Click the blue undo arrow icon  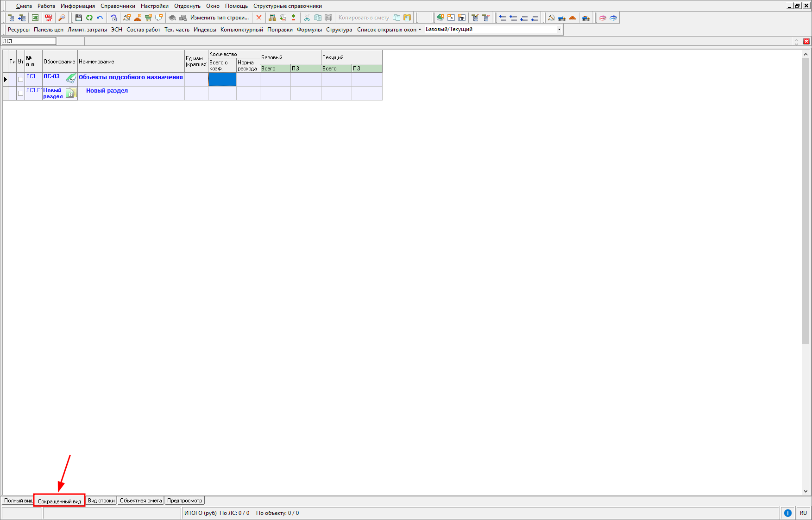coord(100,18)
